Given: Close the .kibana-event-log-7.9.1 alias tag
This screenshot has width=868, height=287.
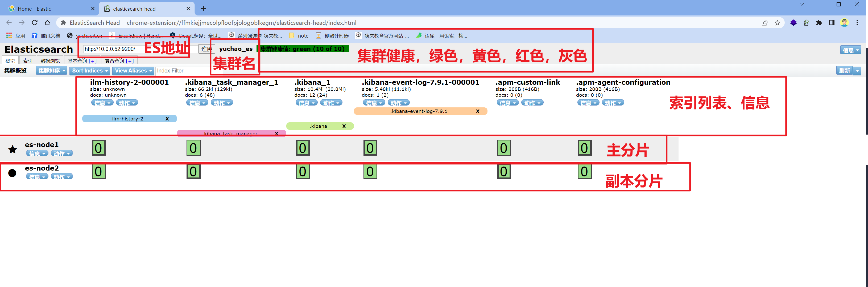Looking at the screenshot, I should click(x=477, y=111).
